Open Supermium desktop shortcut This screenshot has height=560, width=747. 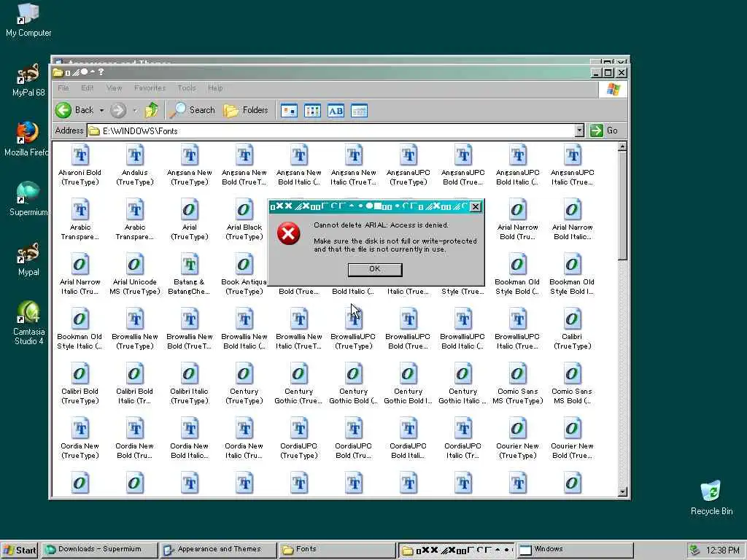28,200
